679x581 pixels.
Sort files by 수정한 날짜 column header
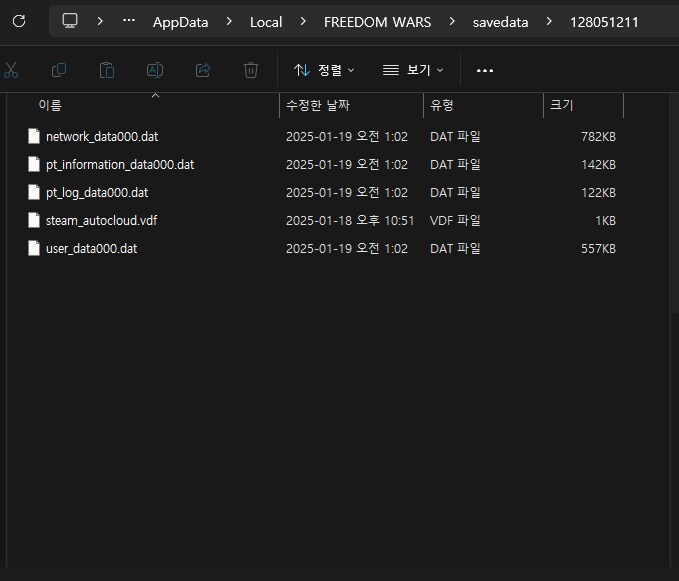[x=318, y=105]
